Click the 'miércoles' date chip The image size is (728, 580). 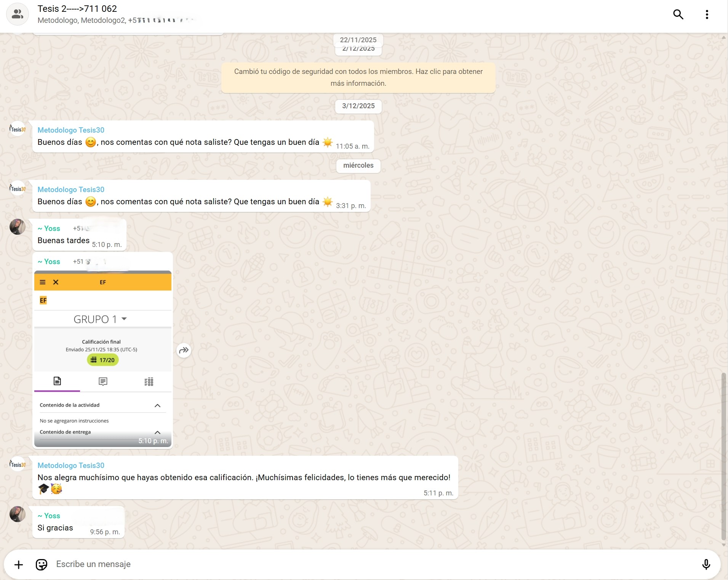click(x=358, y=165)
